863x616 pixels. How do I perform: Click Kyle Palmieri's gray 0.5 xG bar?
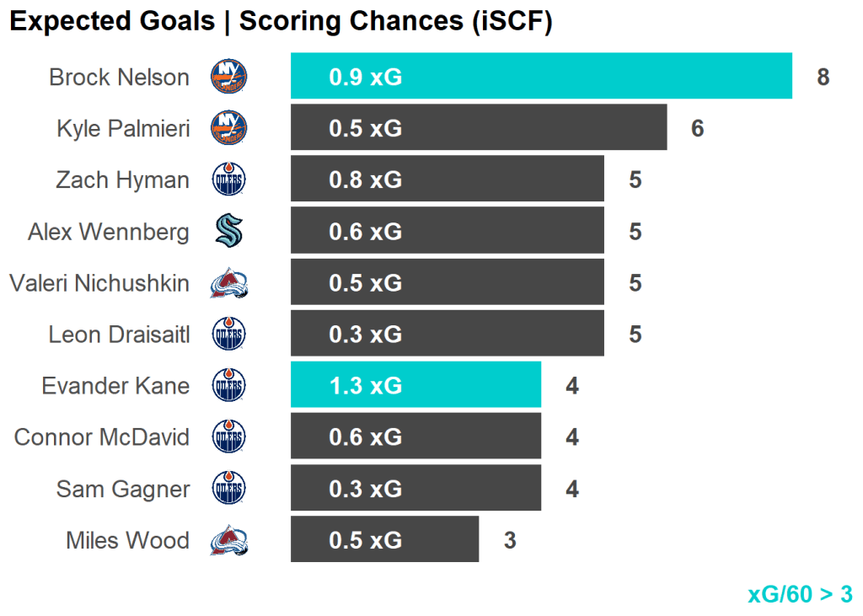(479, 128)
